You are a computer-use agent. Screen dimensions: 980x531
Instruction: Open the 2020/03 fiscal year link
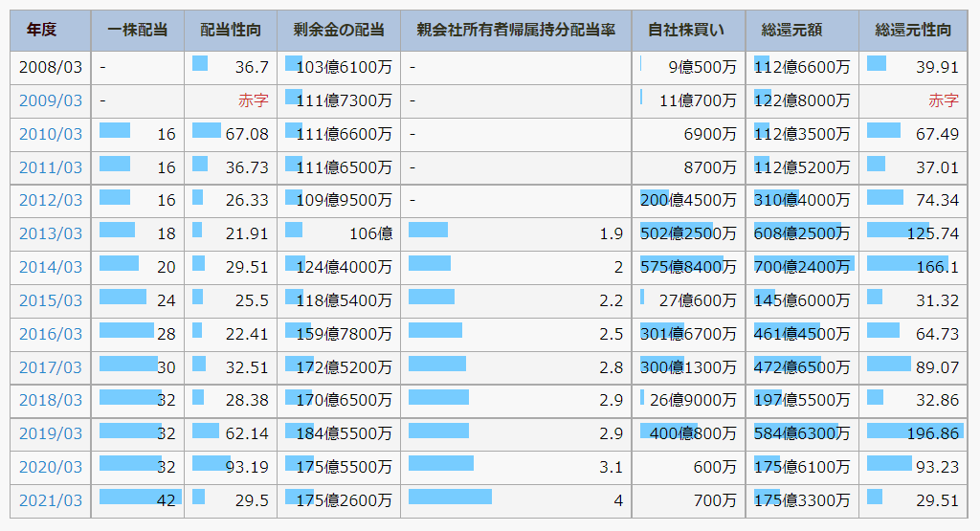click(51, 467)
